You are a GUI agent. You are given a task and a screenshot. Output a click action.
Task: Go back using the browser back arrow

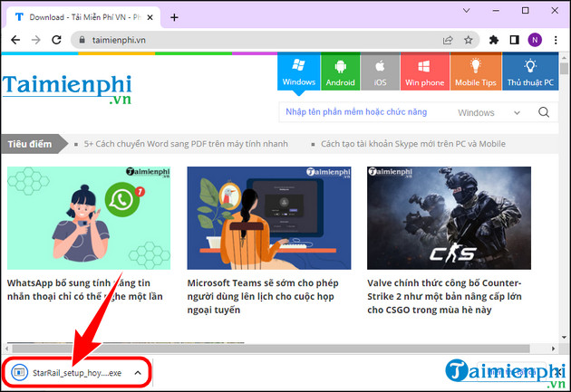pos(15,40)
